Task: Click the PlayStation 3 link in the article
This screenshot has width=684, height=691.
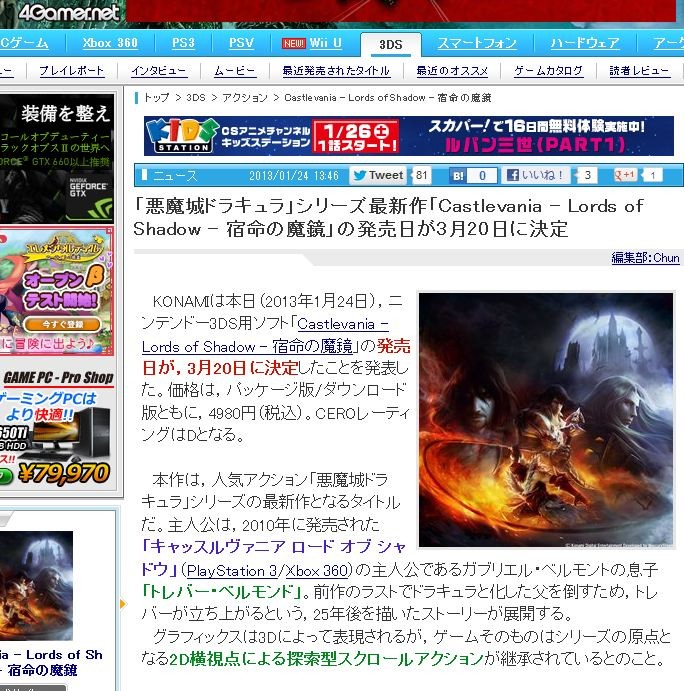Action: (x=232, y=571)
